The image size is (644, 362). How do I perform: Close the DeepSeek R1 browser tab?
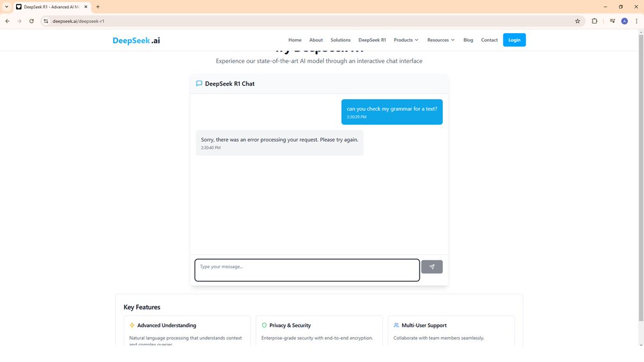click(86, 7)
